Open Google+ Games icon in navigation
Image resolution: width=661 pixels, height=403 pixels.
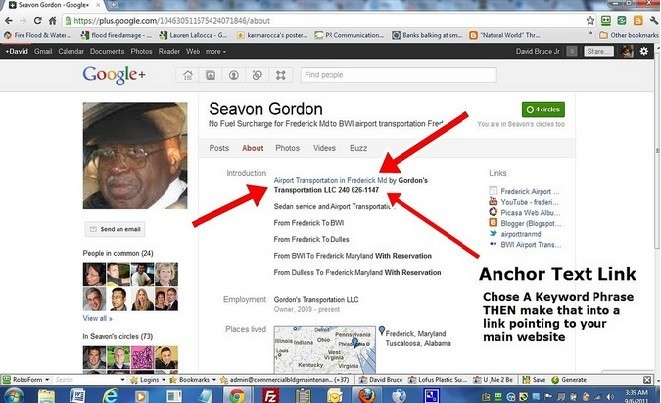(x=280, y=75)
